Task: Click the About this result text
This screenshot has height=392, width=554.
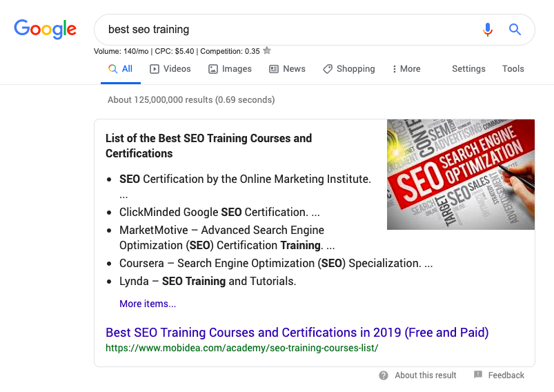Action: (426, 375)
